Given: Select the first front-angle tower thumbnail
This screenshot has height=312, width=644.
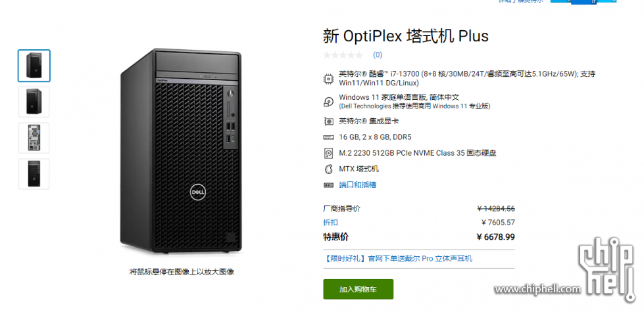Looking at the screenshot, I should tap(34, 66).
